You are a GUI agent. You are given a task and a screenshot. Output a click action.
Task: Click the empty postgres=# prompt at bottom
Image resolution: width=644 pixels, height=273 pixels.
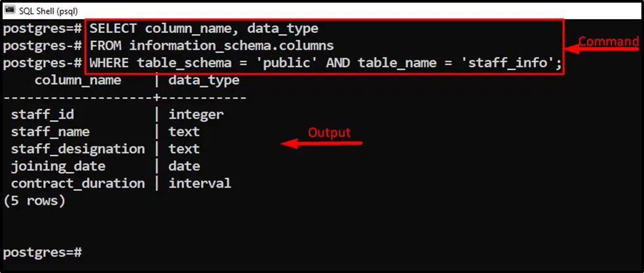pos(43,252)
